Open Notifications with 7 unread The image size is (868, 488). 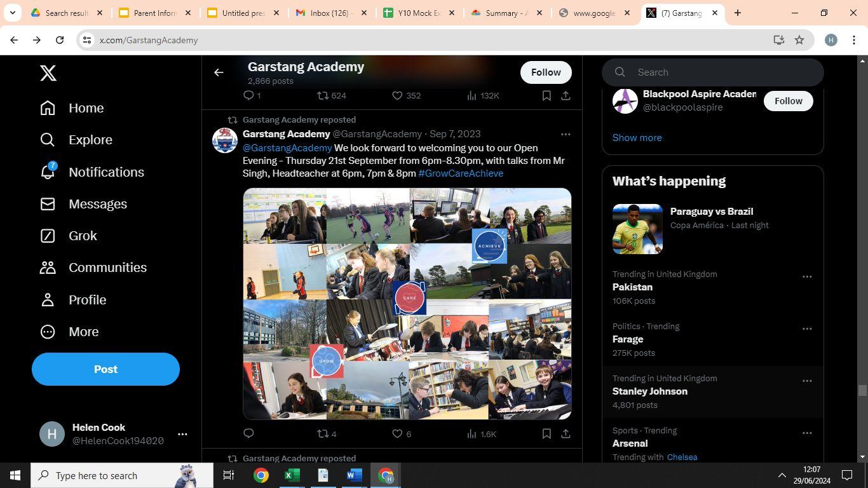point(92,172)
